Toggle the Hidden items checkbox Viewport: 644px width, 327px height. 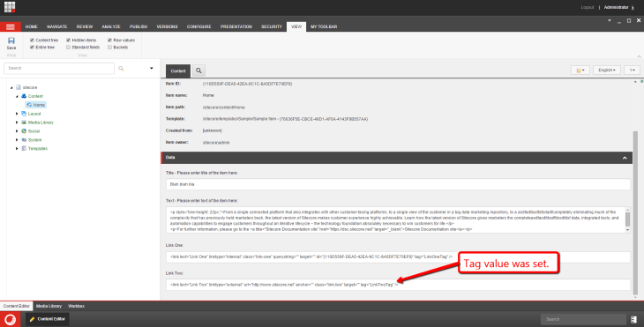69,41
